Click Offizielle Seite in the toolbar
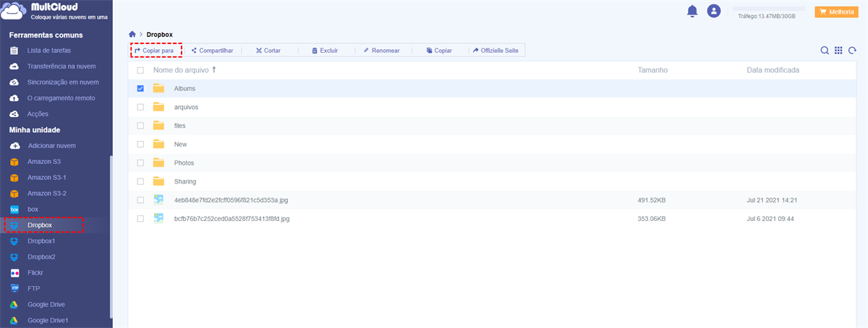 (495, 51)
